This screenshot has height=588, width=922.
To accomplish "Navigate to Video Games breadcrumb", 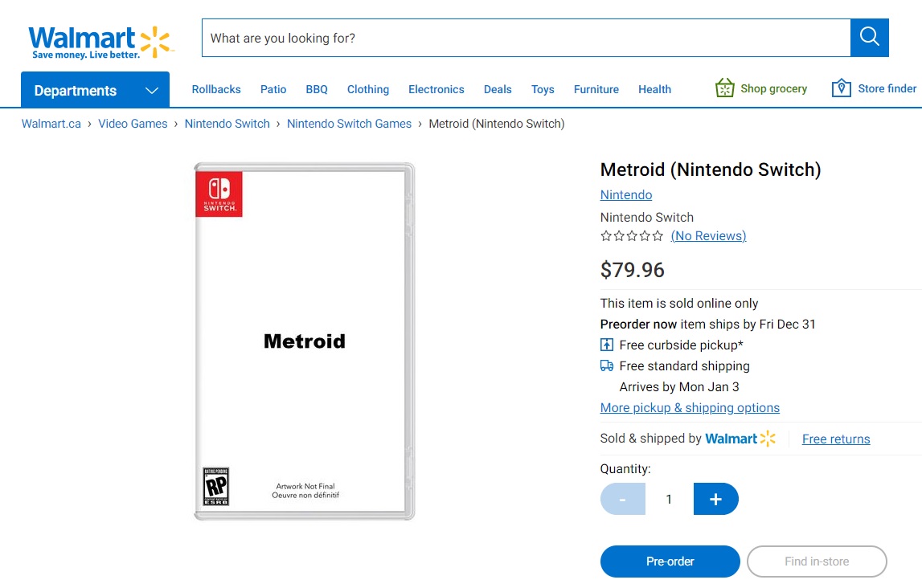I will pyautogui.click(x=133, y=124).
